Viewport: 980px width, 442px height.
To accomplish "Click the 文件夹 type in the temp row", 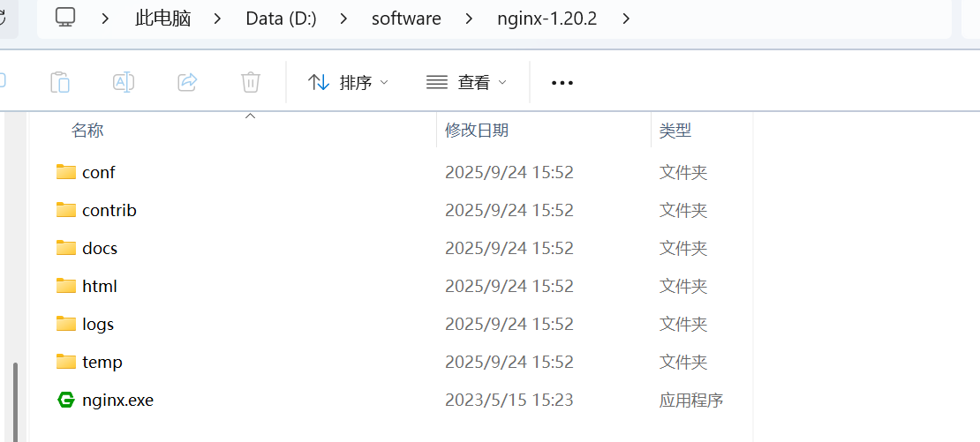I will 683,362.
